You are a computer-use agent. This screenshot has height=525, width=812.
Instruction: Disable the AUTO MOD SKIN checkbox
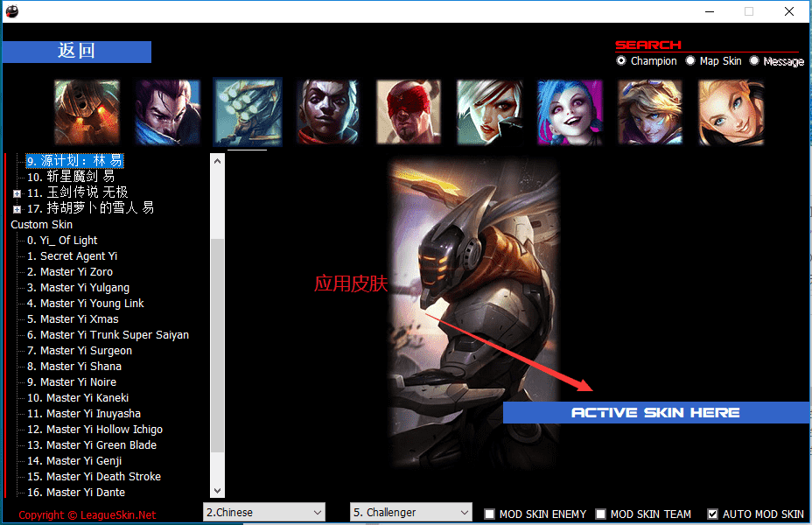[x=711, y=514]
